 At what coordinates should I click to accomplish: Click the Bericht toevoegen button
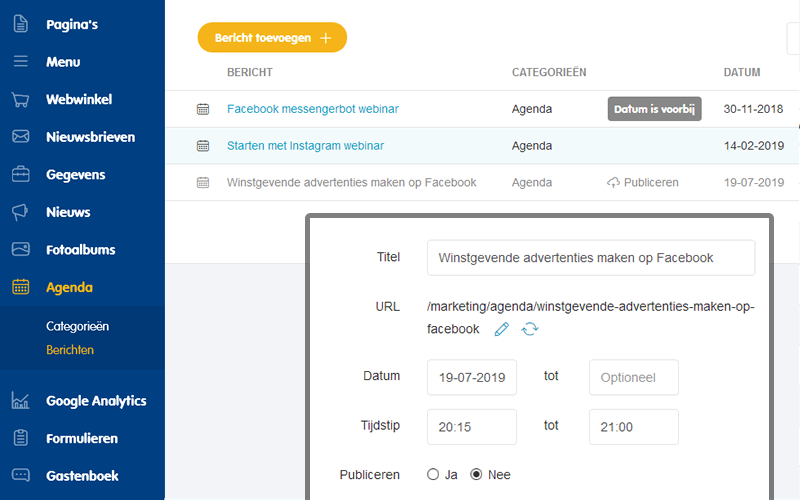pos(272,38)
